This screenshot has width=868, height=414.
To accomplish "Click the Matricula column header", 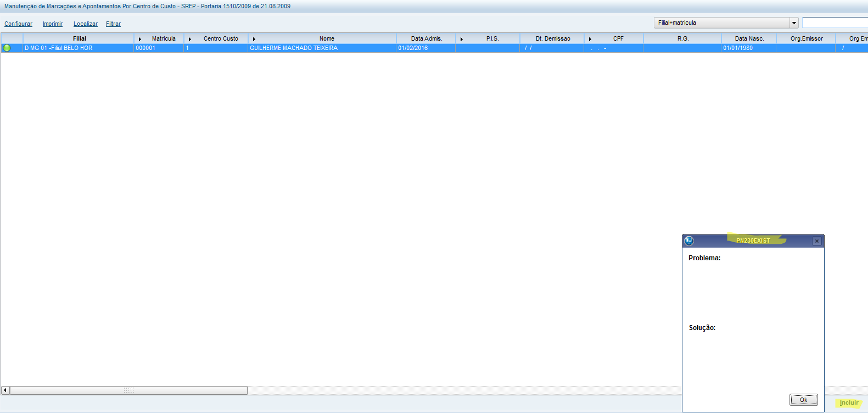I will pyautogui.click(x=164, y=38).
